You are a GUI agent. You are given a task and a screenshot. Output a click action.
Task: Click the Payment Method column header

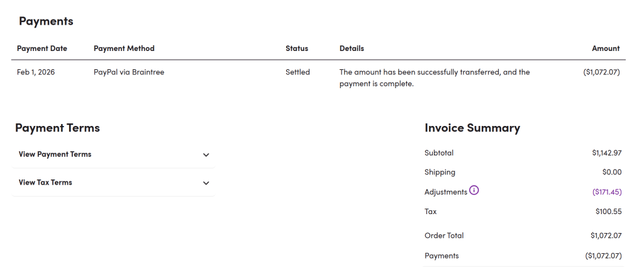click(124, 48)
